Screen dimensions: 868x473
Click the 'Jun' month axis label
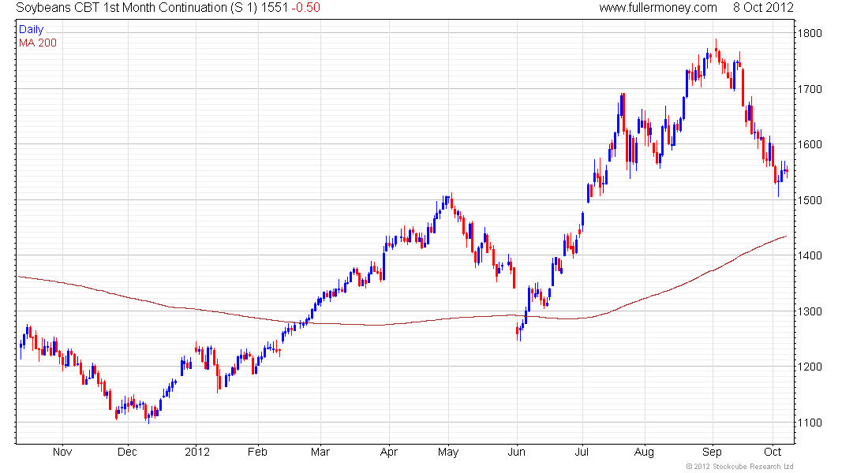point(517,452)
